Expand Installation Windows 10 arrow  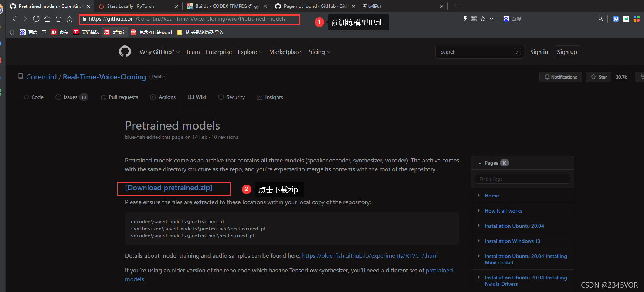coord(479,241)
